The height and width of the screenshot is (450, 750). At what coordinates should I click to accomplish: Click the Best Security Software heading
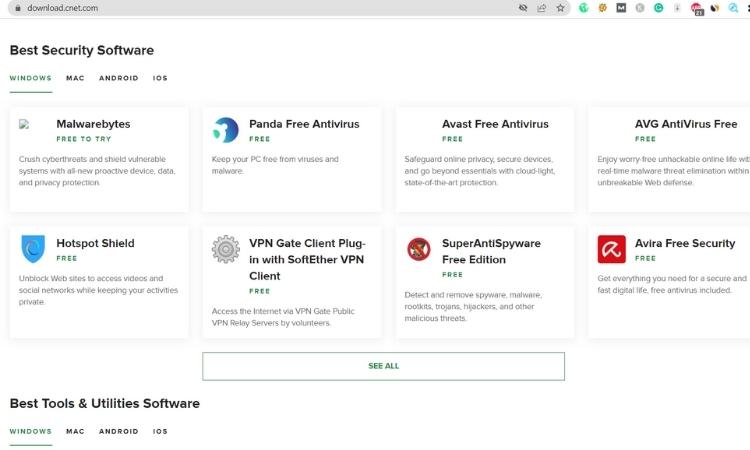point(82,50)
